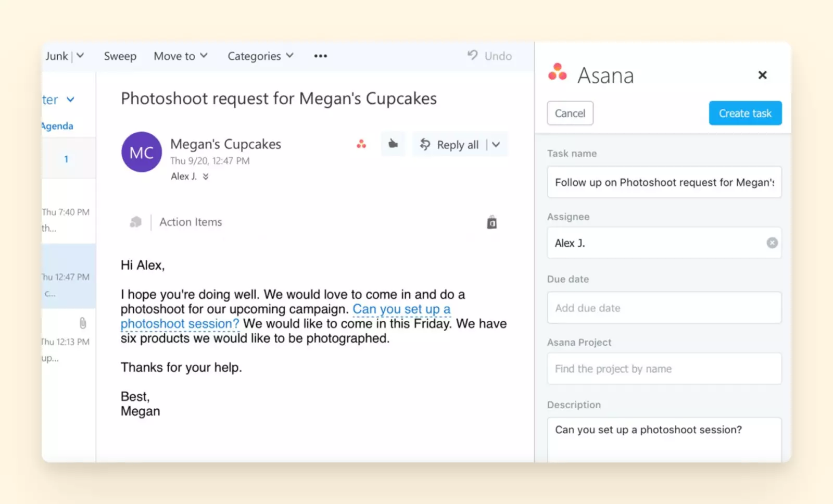Open the more actions ellipsis menu
This screenshot has height=504, width=833.
[x=321, y=56]
